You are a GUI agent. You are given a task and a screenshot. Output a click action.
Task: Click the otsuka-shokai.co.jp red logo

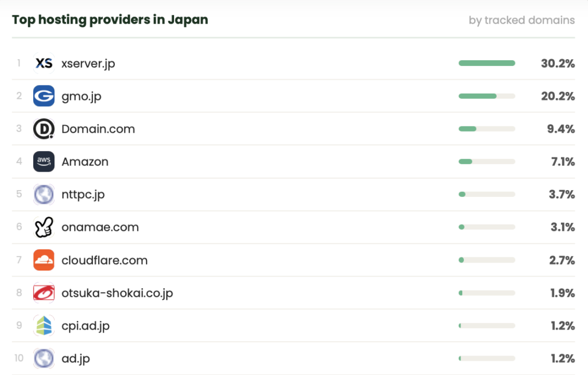(x=44, y=293)
